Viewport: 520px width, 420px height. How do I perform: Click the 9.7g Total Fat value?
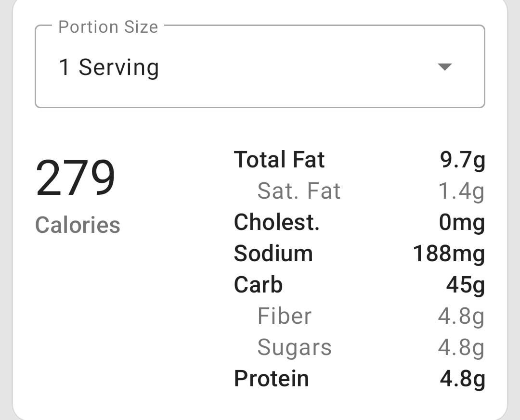pyautogui.click(x=462, y=160)
